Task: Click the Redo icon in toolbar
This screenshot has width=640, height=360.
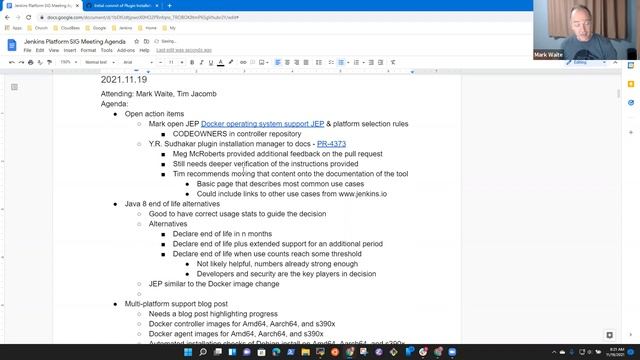Action: point(21,62)
